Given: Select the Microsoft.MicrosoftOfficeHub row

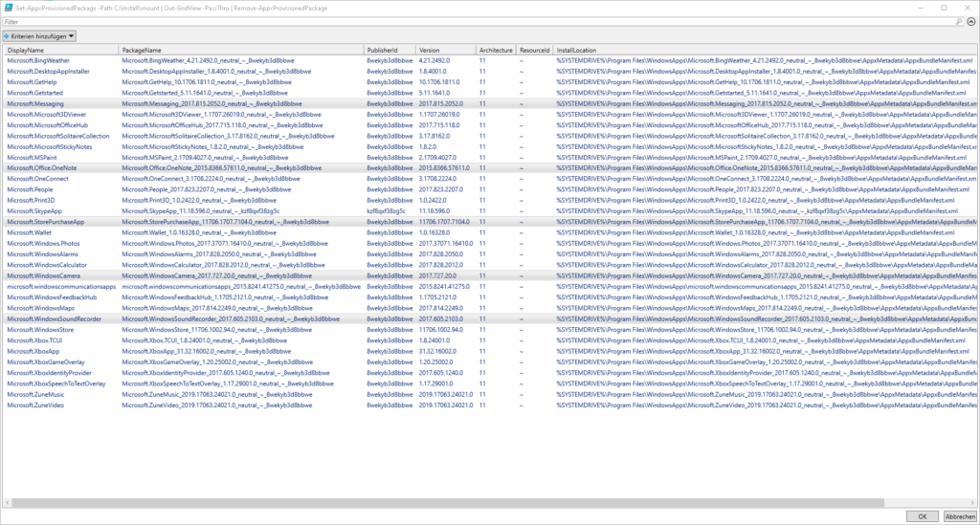Looking at the screenshot, I should tap(490, 125).
